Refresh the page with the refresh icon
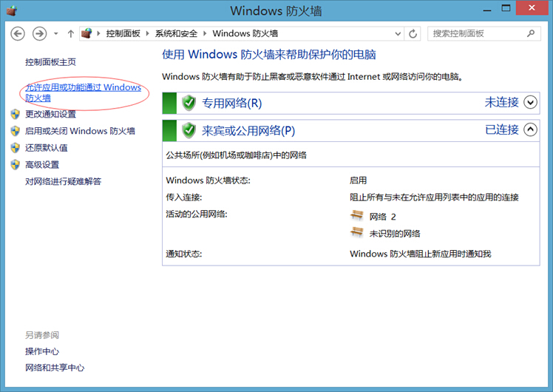This screenshot has width=553, height=392. [x=413, y=34]
